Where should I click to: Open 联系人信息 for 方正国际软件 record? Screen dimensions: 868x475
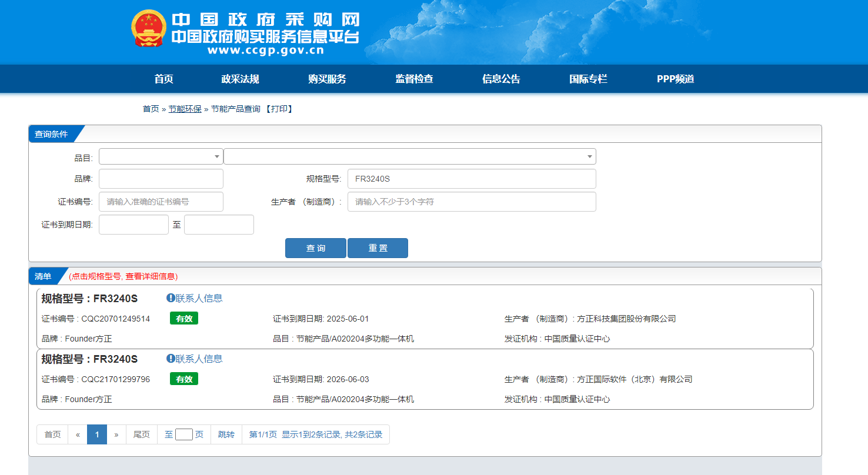click(199, 359)
